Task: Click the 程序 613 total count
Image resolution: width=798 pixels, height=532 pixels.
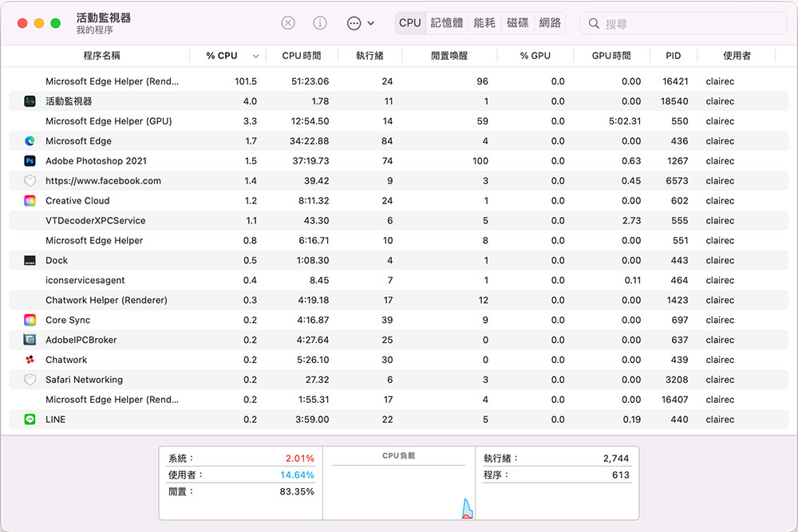Action: pyautogui.click(x=621, y=475)
